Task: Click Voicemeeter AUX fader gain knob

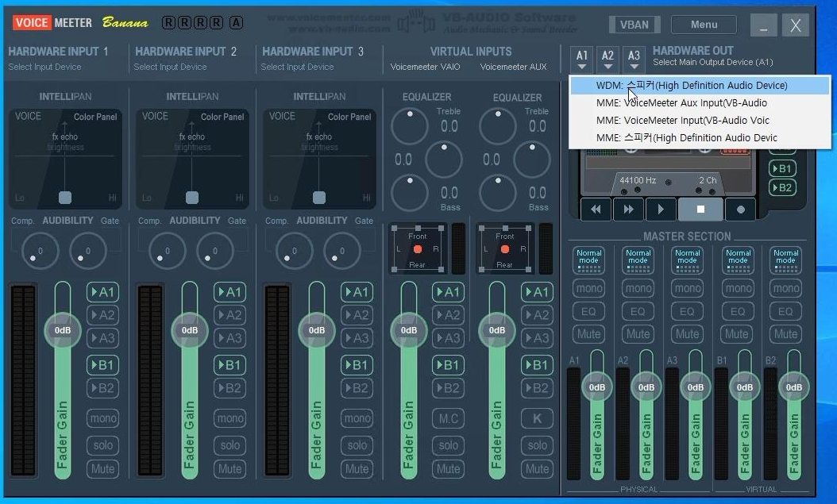Action: 497,330
